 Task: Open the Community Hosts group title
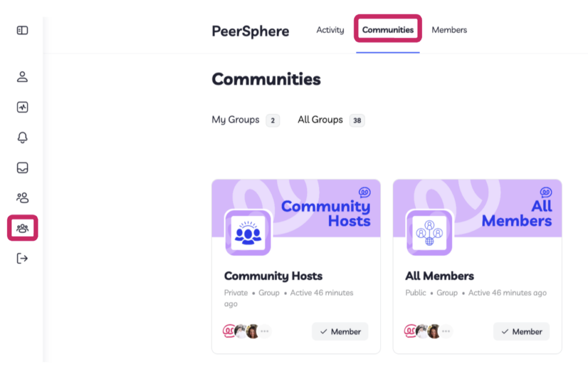click(x=273, y=276)
